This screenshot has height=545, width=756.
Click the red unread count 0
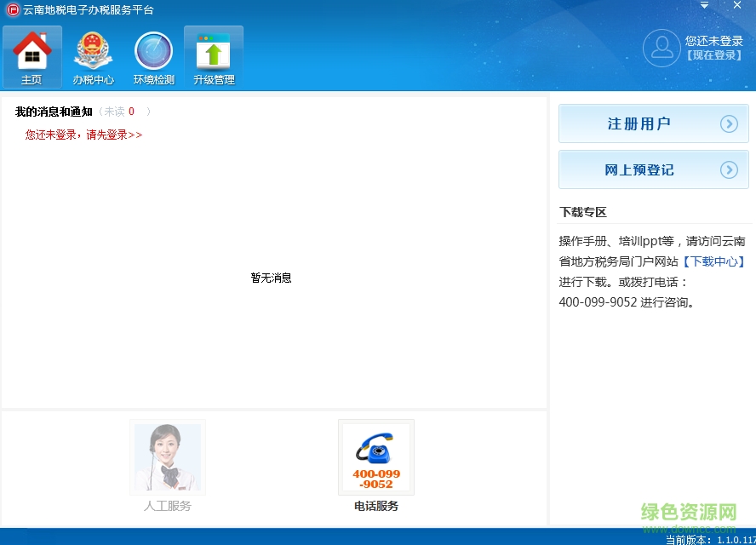tap(133, 111)
